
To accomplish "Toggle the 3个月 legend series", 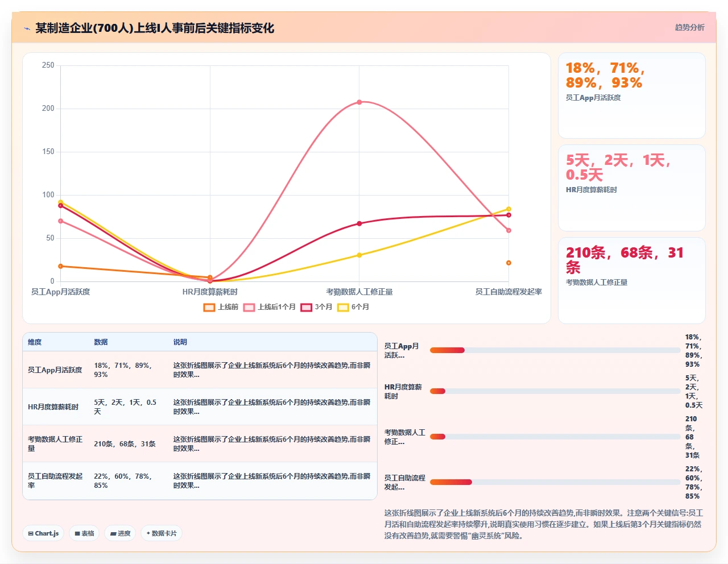I will coord(316,307).
